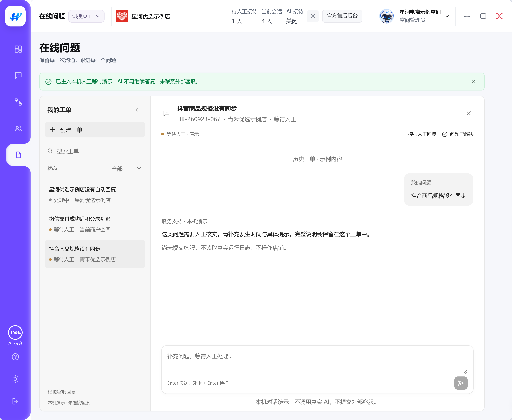Image resolution: width=512 pixels, height=420 pixels.
Task: Toggle the sun theme icon in the sidebar
Action: [x=15, y=379]
